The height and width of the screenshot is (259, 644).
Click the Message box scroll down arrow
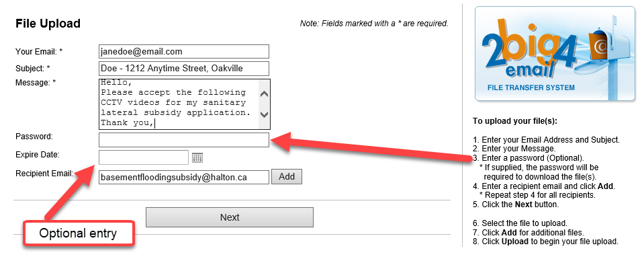pos(265,114)
